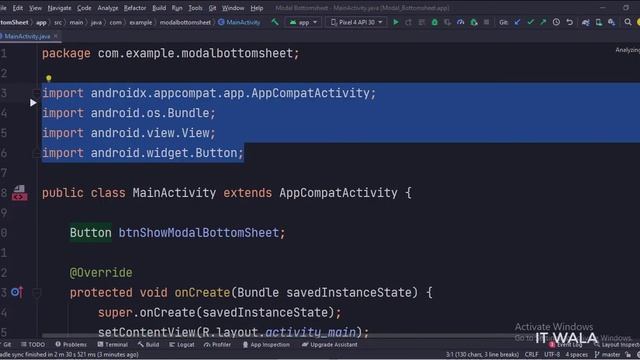Click the Git Push green arrow

coord(543,22)
